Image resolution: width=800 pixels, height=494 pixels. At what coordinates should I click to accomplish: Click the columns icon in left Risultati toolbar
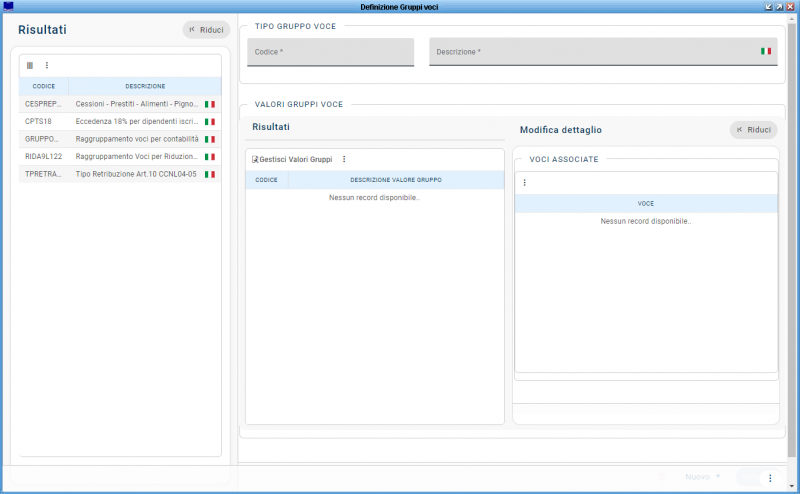30,65
